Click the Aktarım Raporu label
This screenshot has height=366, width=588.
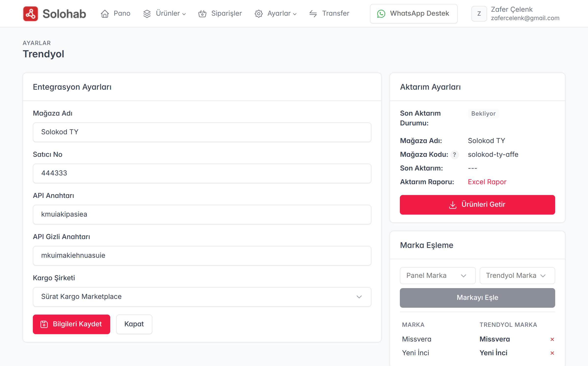click(x=427, y=182)
